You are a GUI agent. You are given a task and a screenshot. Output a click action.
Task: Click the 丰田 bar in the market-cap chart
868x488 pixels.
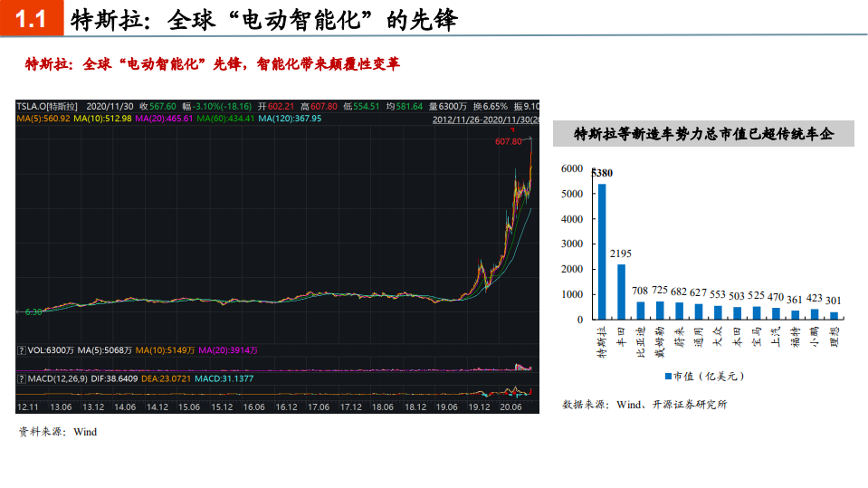click(x=621, y=292)
